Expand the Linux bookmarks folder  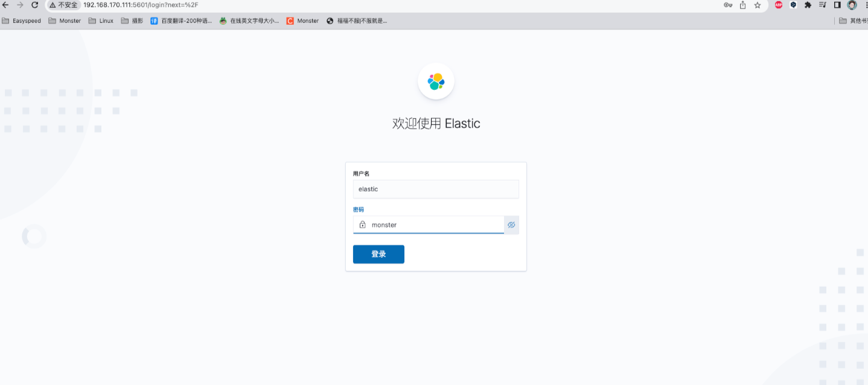[x=101, y=21]
